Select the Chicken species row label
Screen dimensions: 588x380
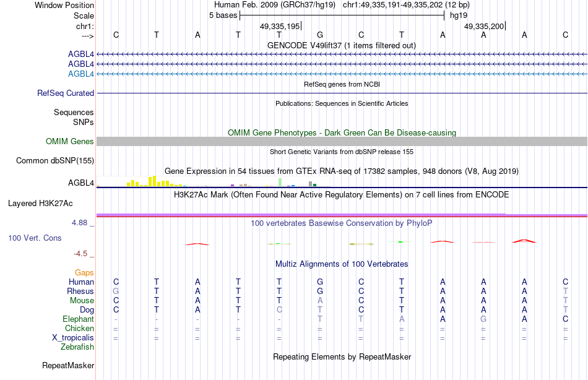tap(79, 329)
